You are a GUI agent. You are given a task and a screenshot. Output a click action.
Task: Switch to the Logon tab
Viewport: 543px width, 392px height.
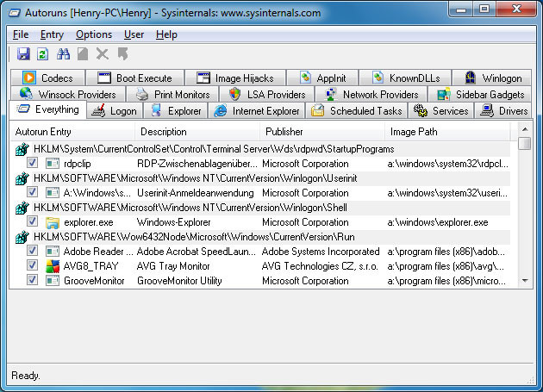(115, 111)
